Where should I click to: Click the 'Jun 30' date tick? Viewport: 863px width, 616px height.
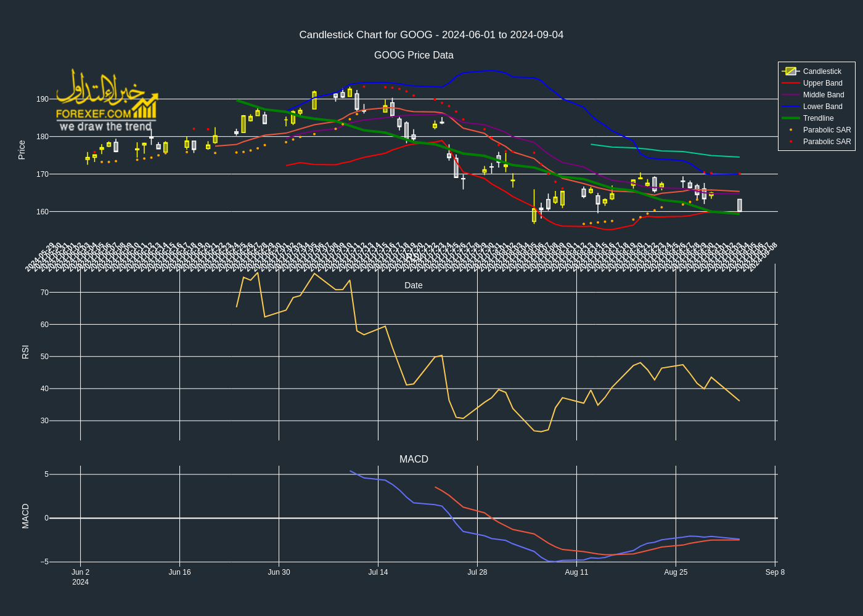click(279, 572)
